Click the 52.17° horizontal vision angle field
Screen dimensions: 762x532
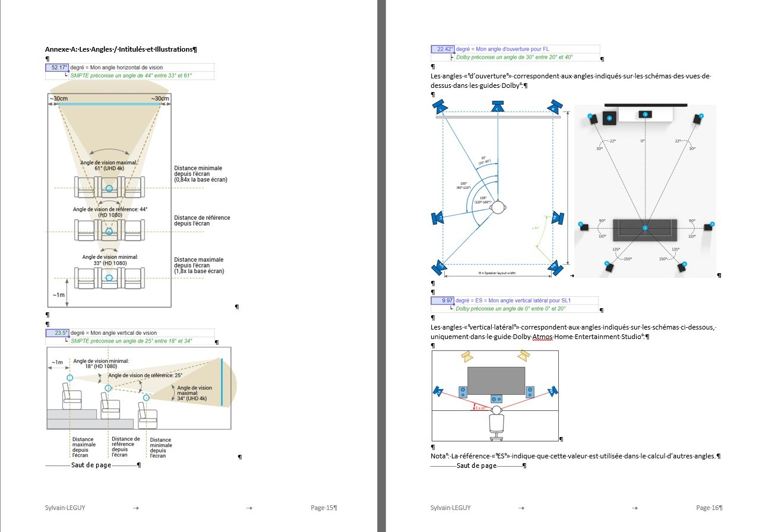(58, 68)
